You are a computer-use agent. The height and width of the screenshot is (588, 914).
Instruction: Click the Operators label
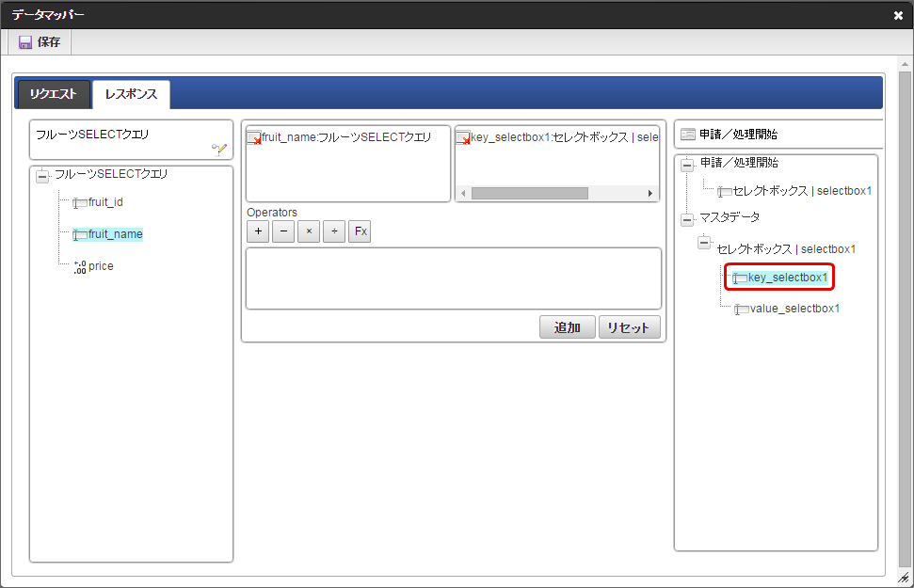[272, 213]
